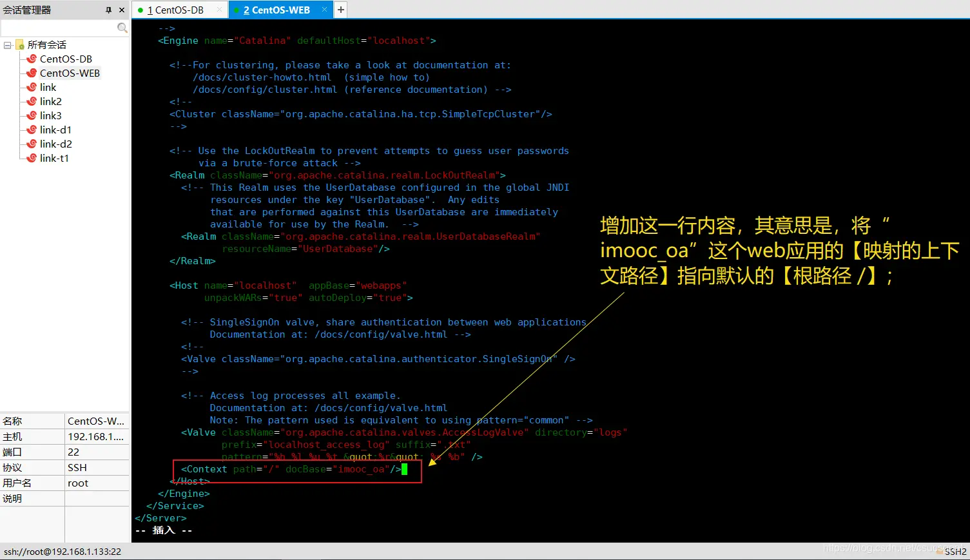Screen dimensions: 970x560
Task: Select the link2 session
Action: [x=51, y=102]
